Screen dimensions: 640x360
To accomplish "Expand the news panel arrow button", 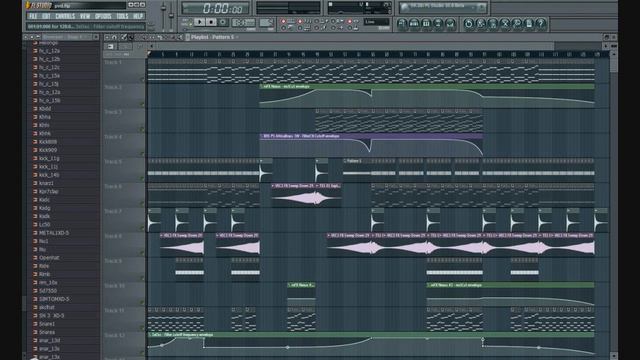I will [482, 7].
